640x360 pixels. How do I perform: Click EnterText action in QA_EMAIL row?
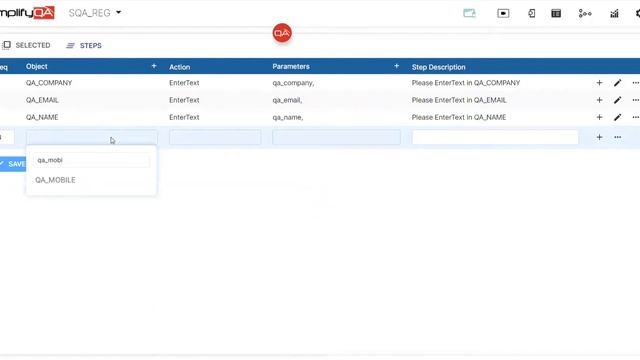[184, 100]
